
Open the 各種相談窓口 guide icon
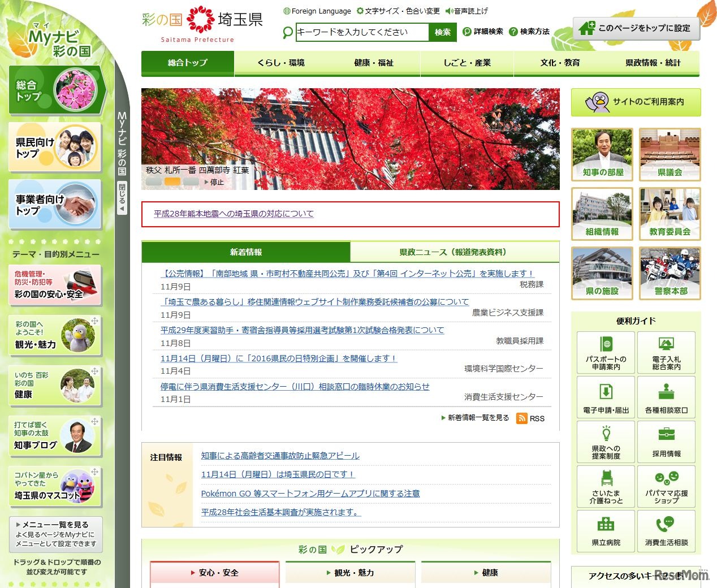tap(666, 397)
